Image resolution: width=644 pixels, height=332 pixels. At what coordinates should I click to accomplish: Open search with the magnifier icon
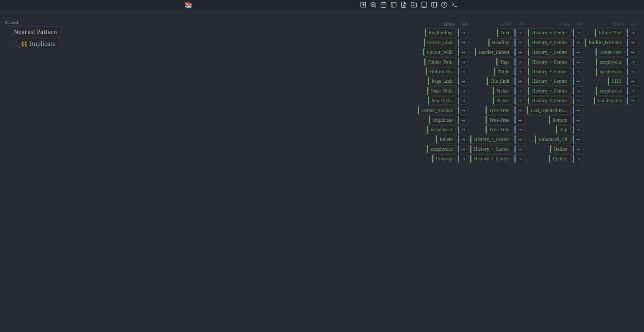coord(373,5)
